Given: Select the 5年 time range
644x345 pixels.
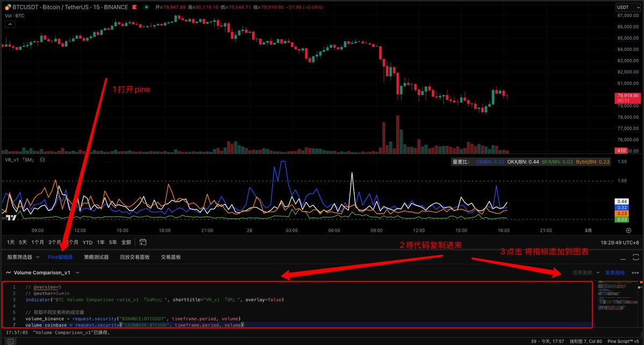Looking at the screenshot, I should 113,242.
